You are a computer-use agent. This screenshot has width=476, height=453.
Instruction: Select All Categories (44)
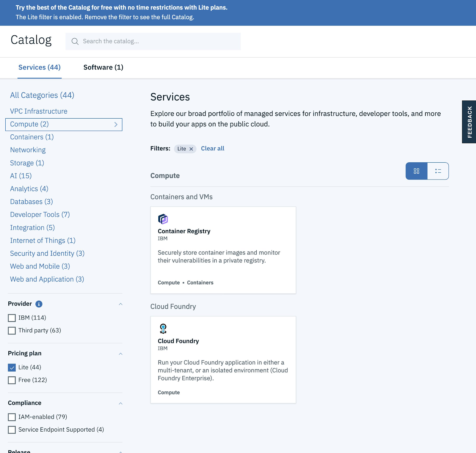coord(42,95)
